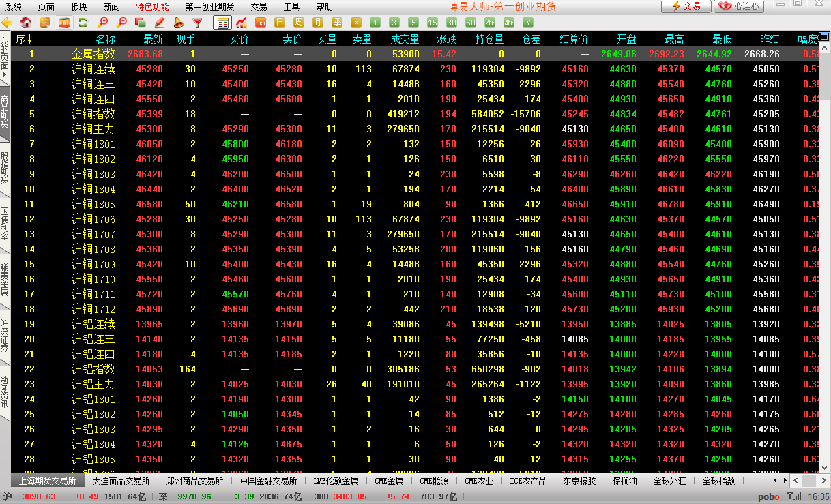The image size is (831, 504).
Task: Select monthly (月) chart period
Action: pos(318,23)
